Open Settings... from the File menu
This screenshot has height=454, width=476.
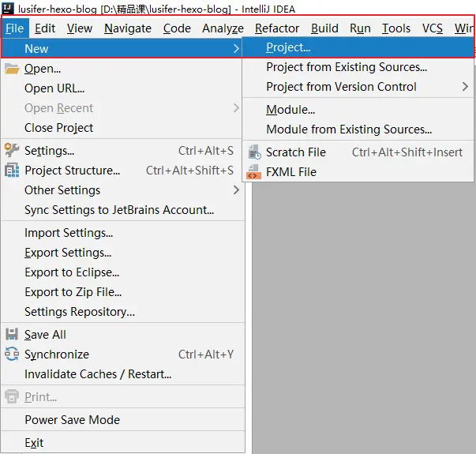pos(122,150)
